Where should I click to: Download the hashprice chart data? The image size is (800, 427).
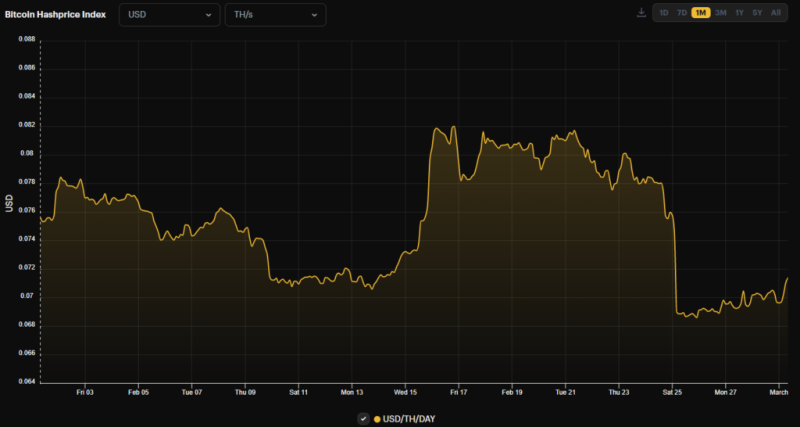click(x=641, y=13)
